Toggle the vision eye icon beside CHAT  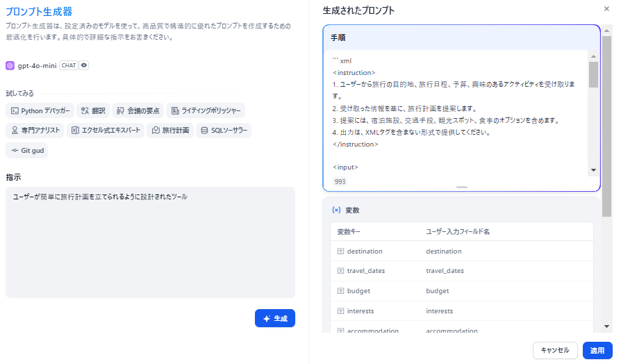point(84,65)
